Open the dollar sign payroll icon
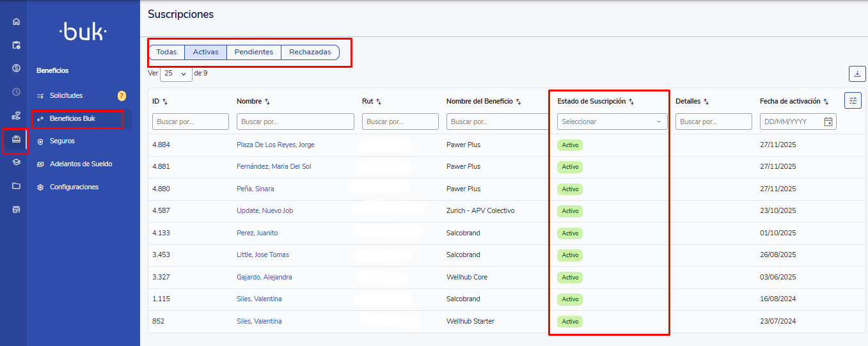The height and width of the screenshot is (346, 868). point(16,68)
